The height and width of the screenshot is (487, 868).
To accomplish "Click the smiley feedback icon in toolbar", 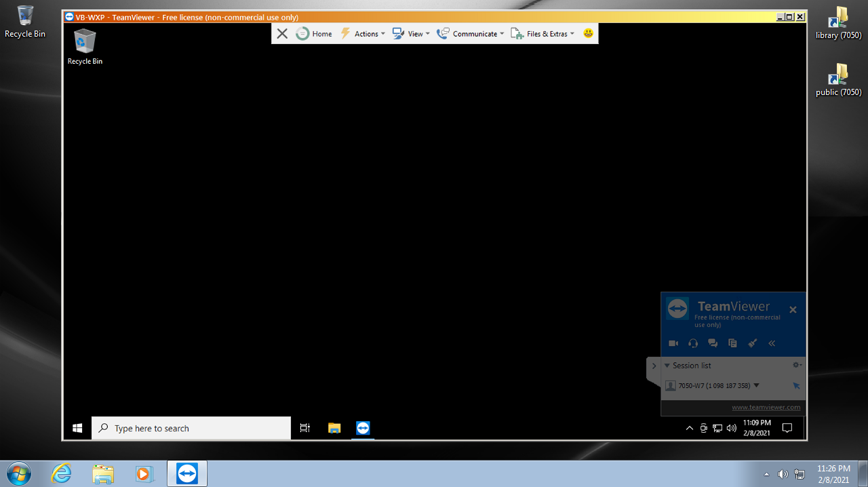I will point(588,33).
